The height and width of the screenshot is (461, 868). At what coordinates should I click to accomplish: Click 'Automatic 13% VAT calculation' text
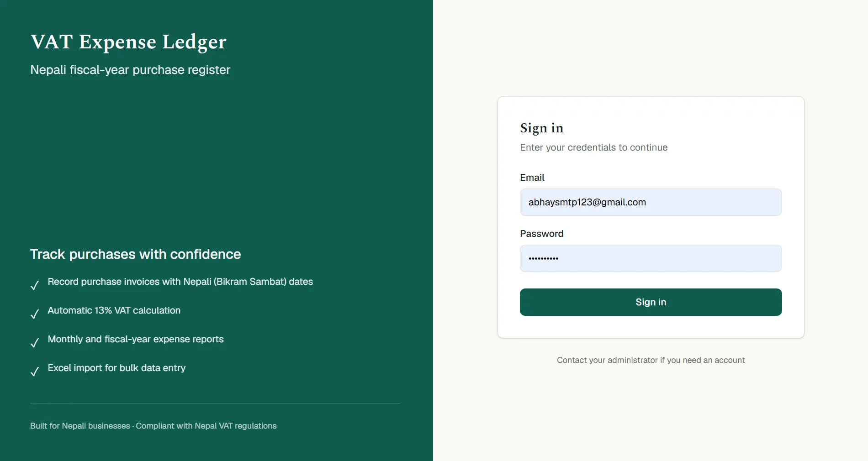(114, 310)
